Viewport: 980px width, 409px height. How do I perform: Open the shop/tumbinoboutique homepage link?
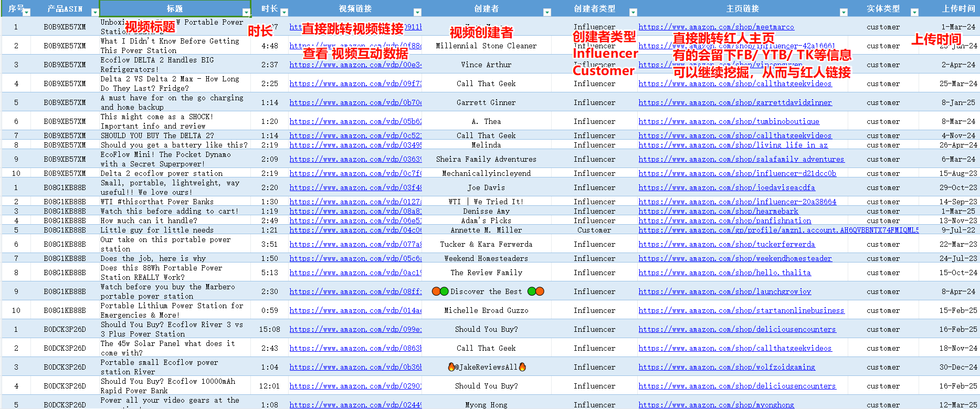(x=729, y=121)
